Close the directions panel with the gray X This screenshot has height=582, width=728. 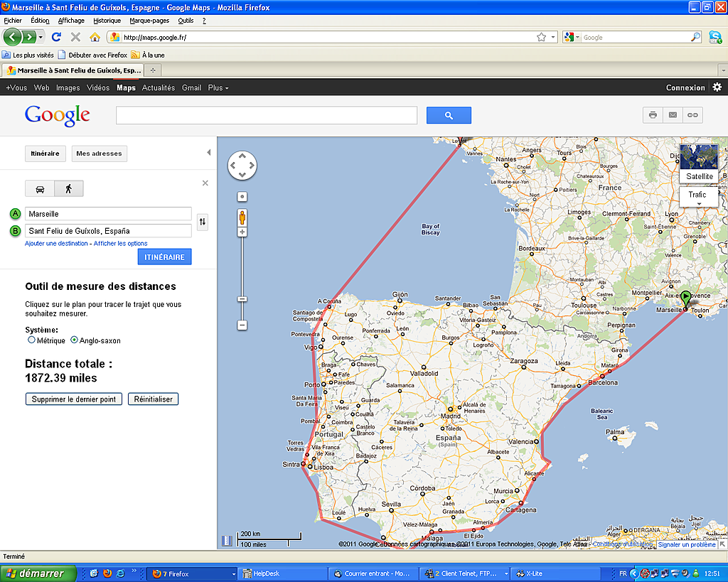205,183
